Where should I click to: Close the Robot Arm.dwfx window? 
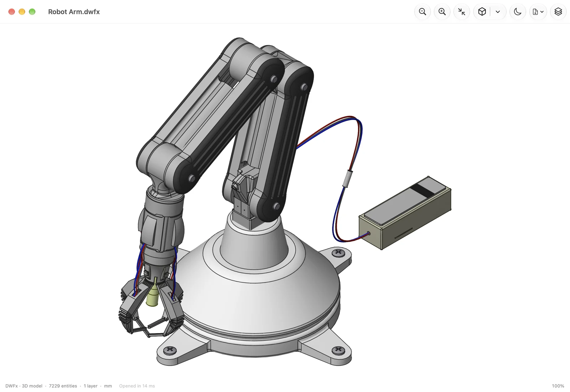(x=11, y=12)
